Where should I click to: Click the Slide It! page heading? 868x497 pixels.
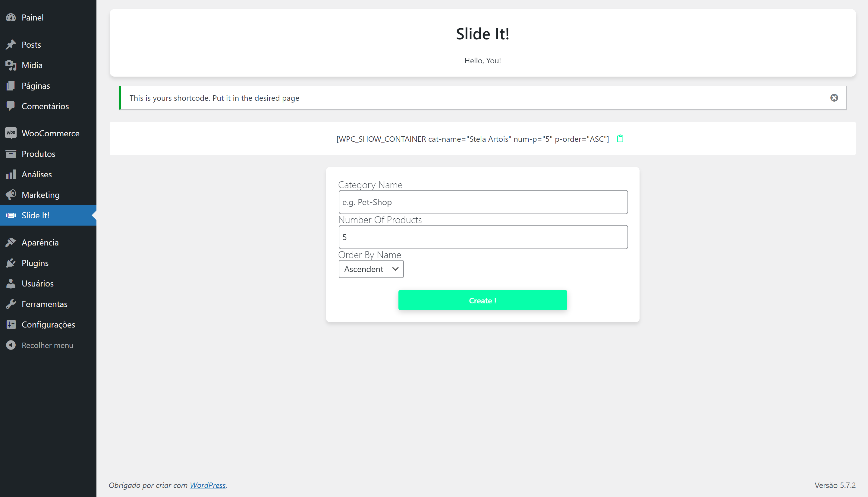coord(483,34)
